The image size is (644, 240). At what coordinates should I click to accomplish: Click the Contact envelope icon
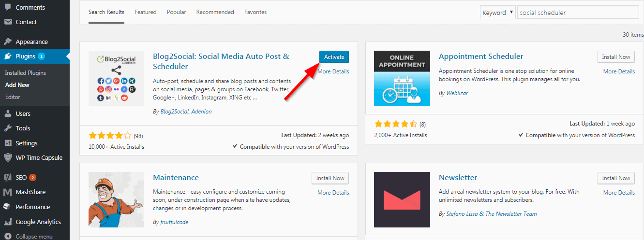(8, 22)
